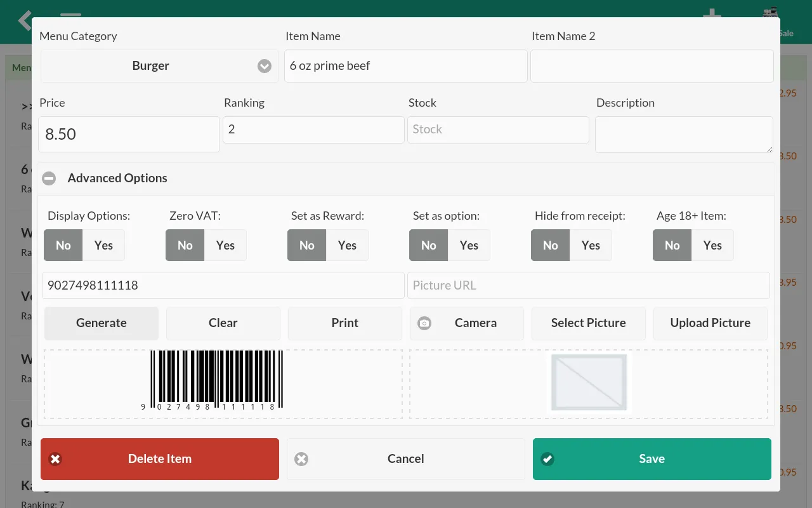Print the barcode

(344, 323)
